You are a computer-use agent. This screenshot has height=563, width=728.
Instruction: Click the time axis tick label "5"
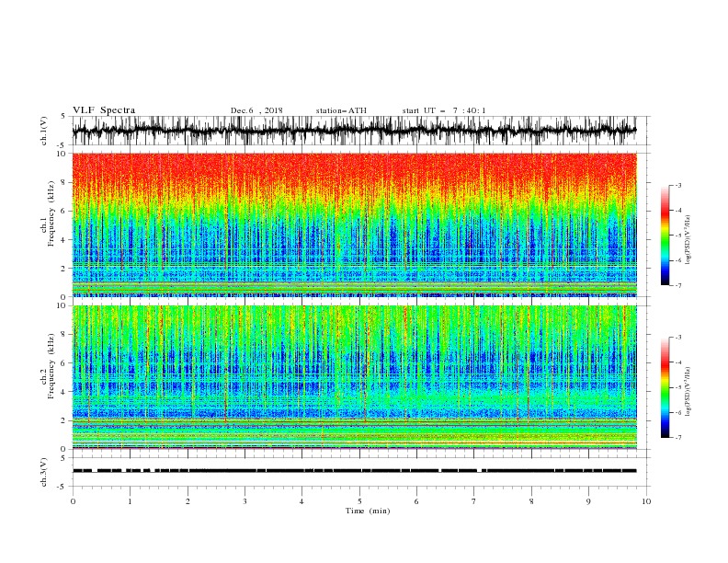point(359,501)
